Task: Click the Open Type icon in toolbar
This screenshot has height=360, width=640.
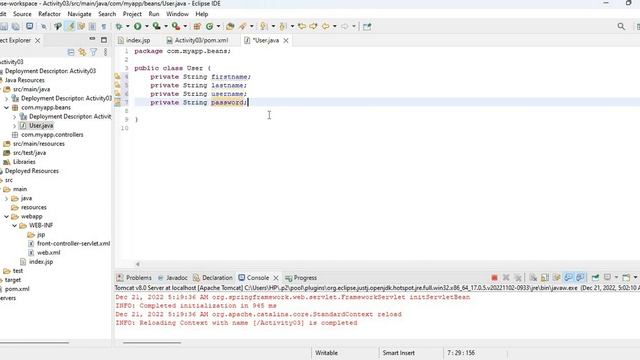Action: (x=230, y=26)
